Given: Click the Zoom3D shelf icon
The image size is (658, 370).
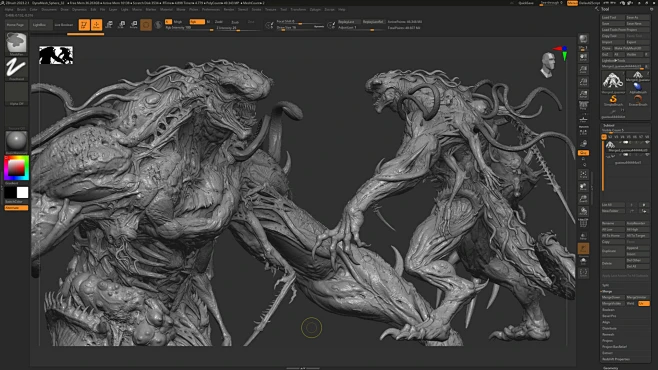Looking at the screenshot, I should click(x=583, y=199).
